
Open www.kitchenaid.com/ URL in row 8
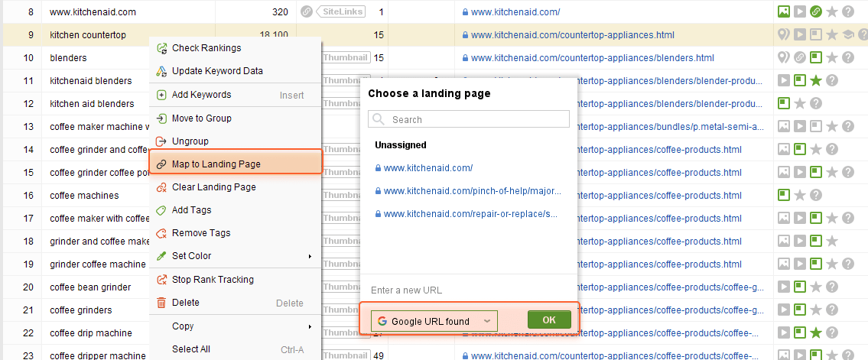515,11
